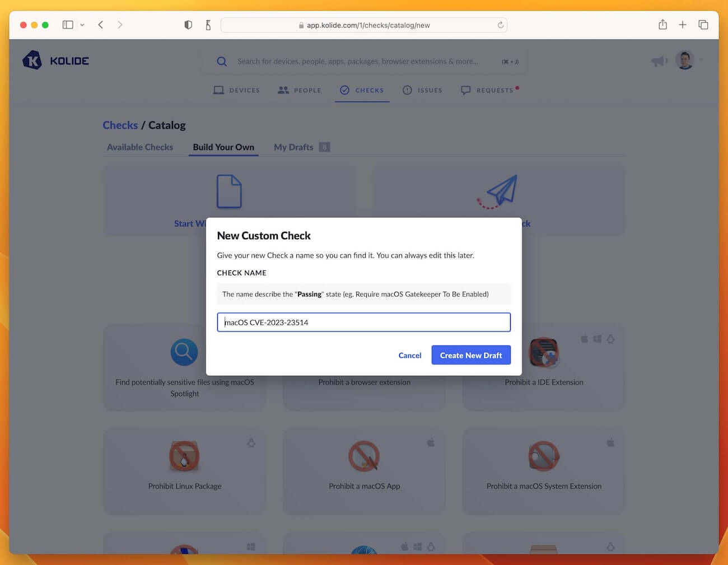Open the user avatar dropdown

[x=684, y=59]
